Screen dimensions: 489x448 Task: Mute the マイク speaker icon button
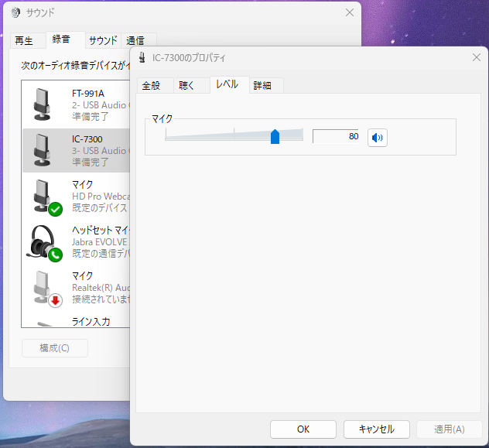[x=378, y=138]
